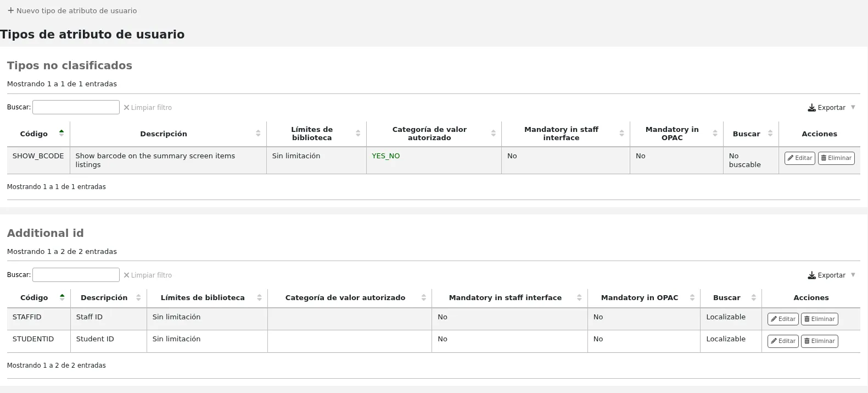The width and height of the screenshot is (868, 393).
Task: Sort unclassified table by Mandatory in staff interface
Action: 565,134
